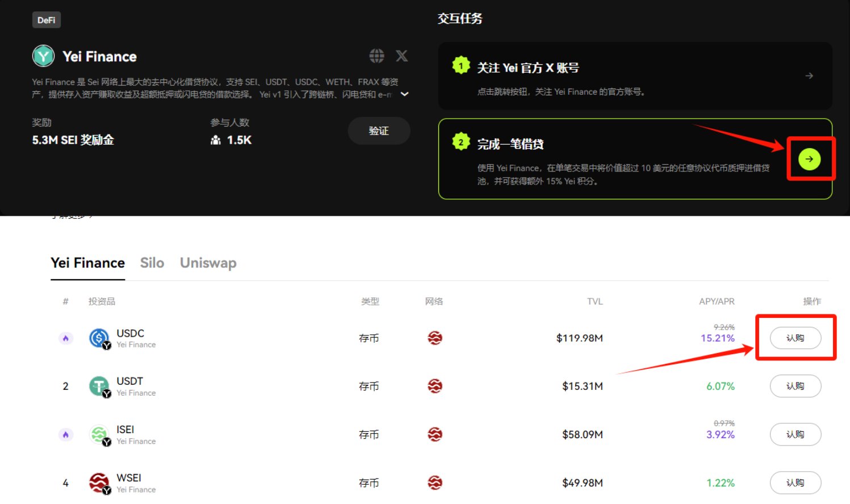
Task: Click 认购 button for USDC
Action: 795,338
